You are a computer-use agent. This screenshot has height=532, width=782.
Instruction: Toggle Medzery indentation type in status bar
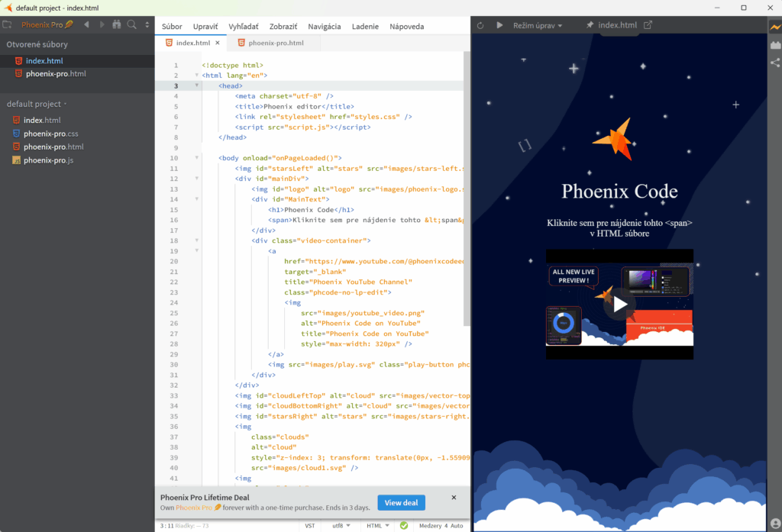coord(431,526)
